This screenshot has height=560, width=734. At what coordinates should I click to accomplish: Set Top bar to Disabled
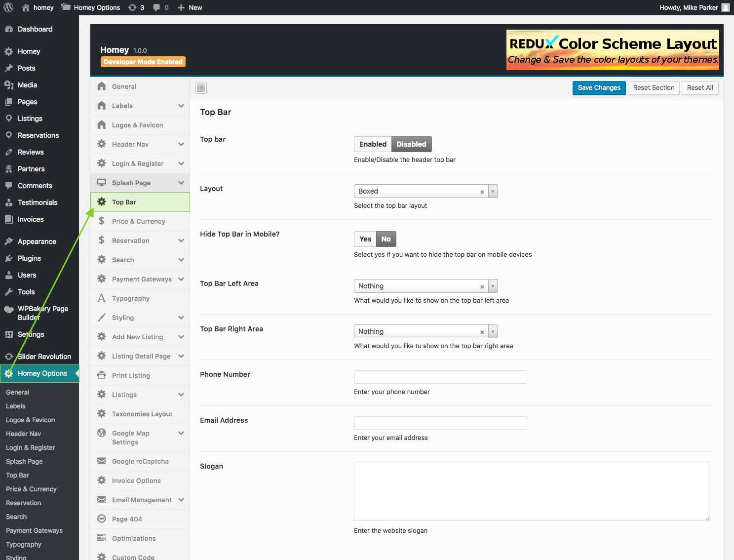411,144
